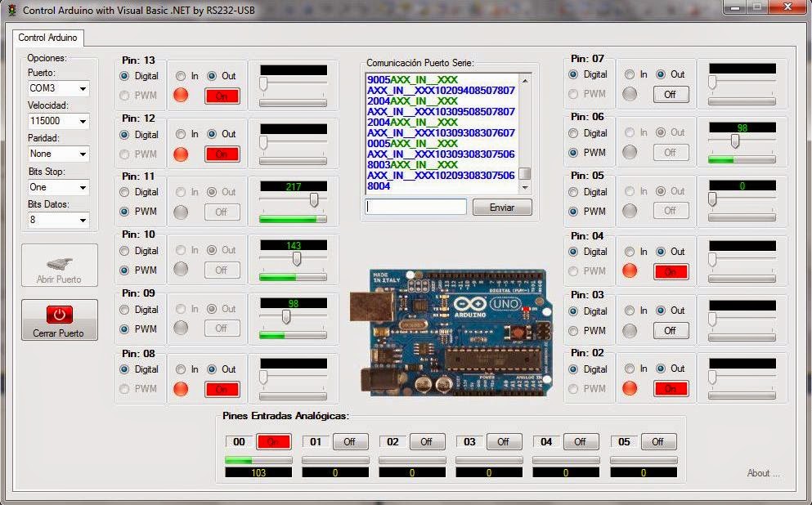Click Pin 11 PWM slider thumb at 217
This screenshot has width=812, height=505.
[x=314, y=199]
